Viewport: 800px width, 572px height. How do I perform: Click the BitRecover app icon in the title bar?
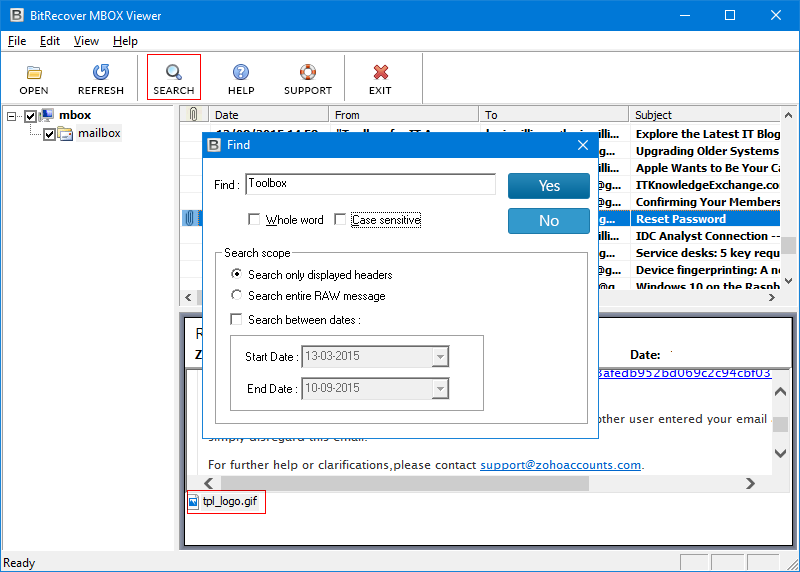click(x=16, y=15)
